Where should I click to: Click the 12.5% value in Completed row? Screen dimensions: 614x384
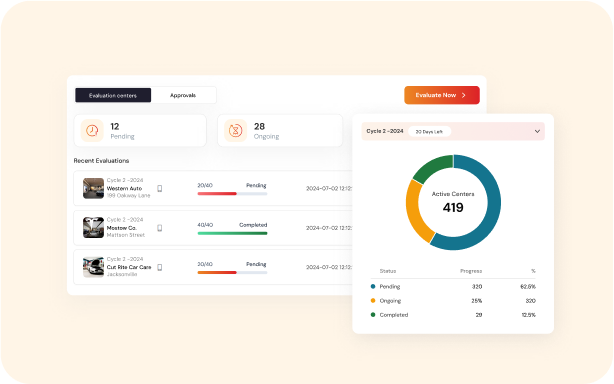click(x=528, y=315)
